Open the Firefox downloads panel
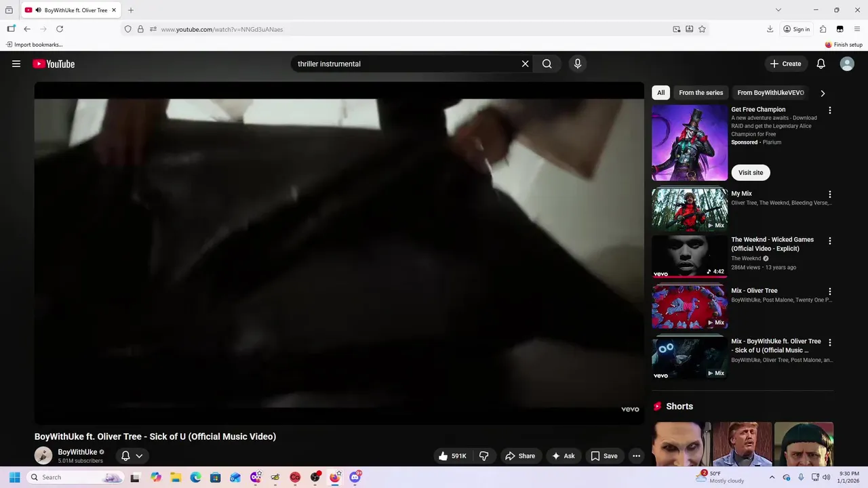 tap(770, 29)
